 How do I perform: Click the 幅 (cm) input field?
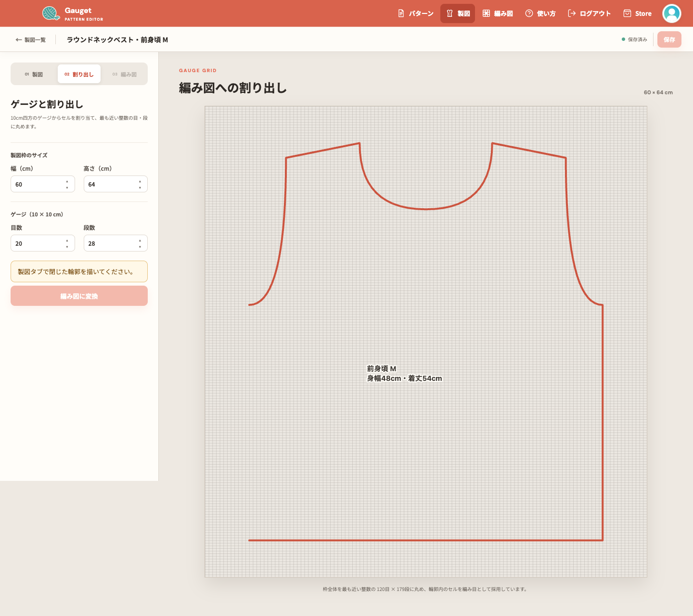43,184
